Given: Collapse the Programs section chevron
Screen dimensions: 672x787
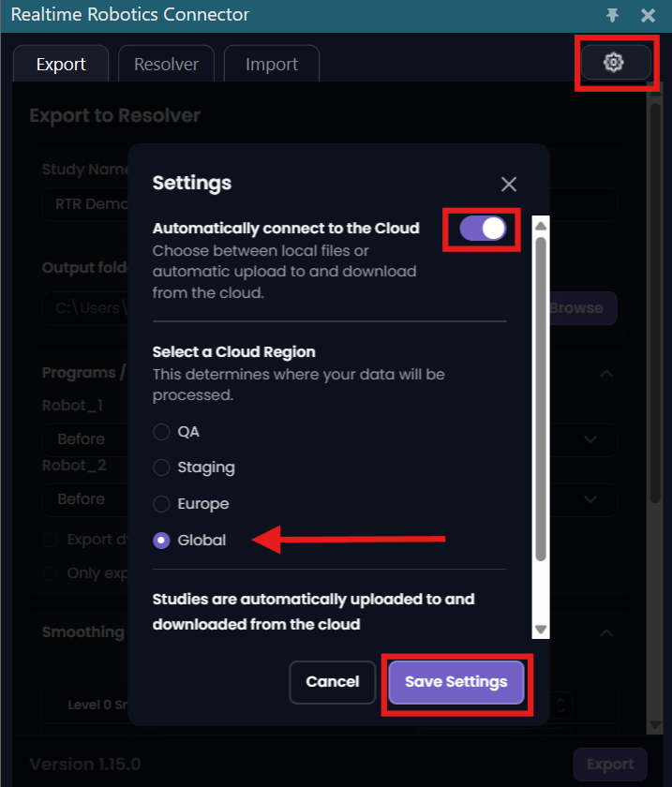Looking at the screenshot, I should click(606, 374).
